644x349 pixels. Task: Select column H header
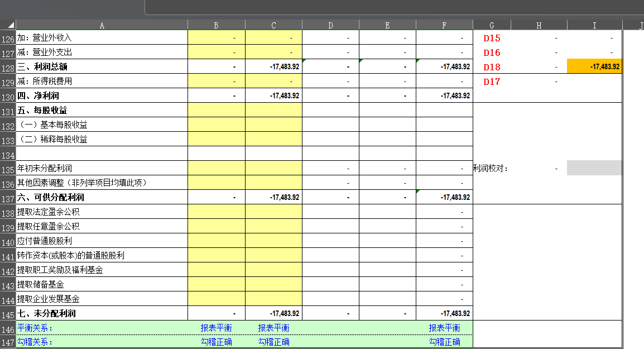(x=539, y=25)
